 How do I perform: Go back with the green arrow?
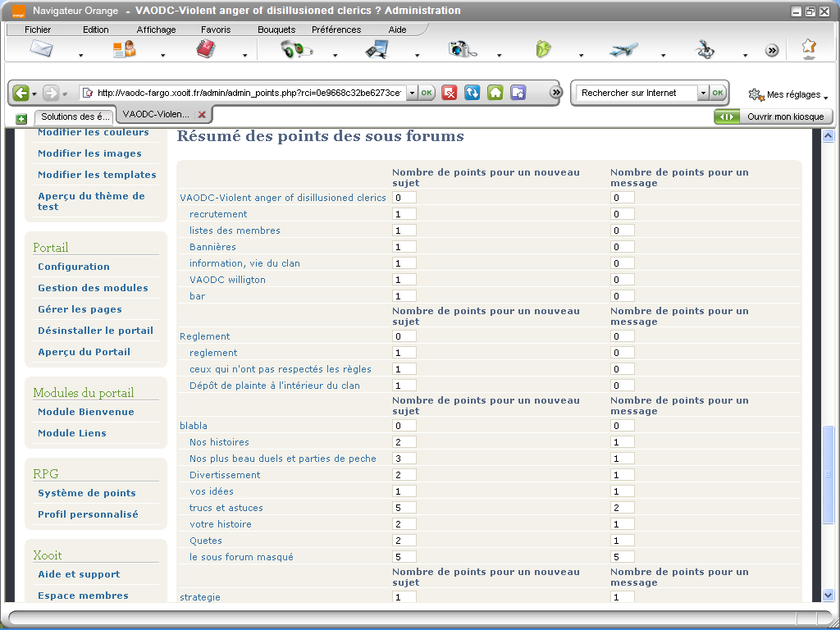point(21,94)
